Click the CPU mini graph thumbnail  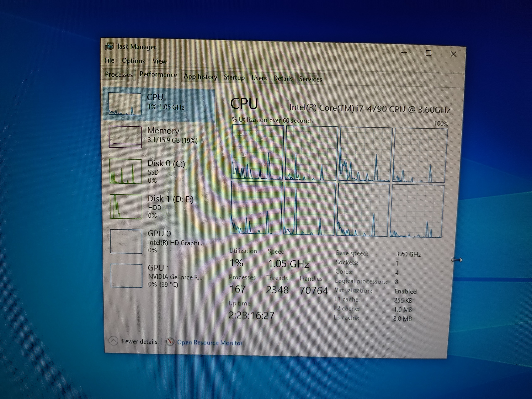pos(124,104)
